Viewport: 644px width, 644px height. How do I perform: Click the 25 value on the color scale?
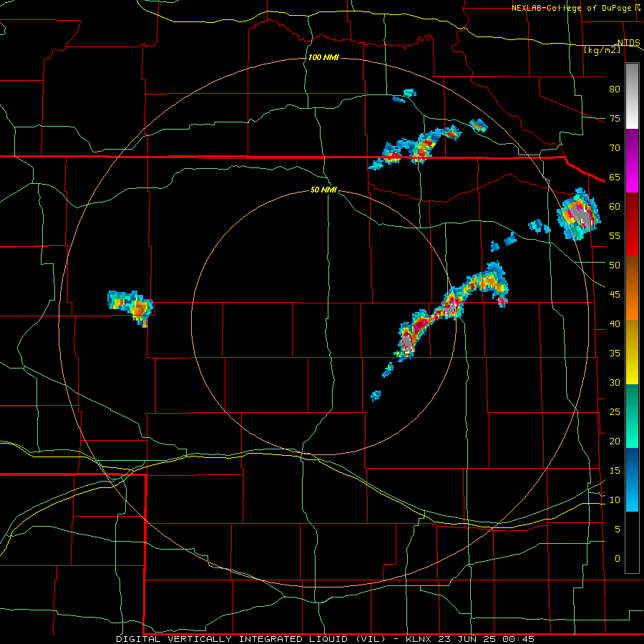click(615, 411)
